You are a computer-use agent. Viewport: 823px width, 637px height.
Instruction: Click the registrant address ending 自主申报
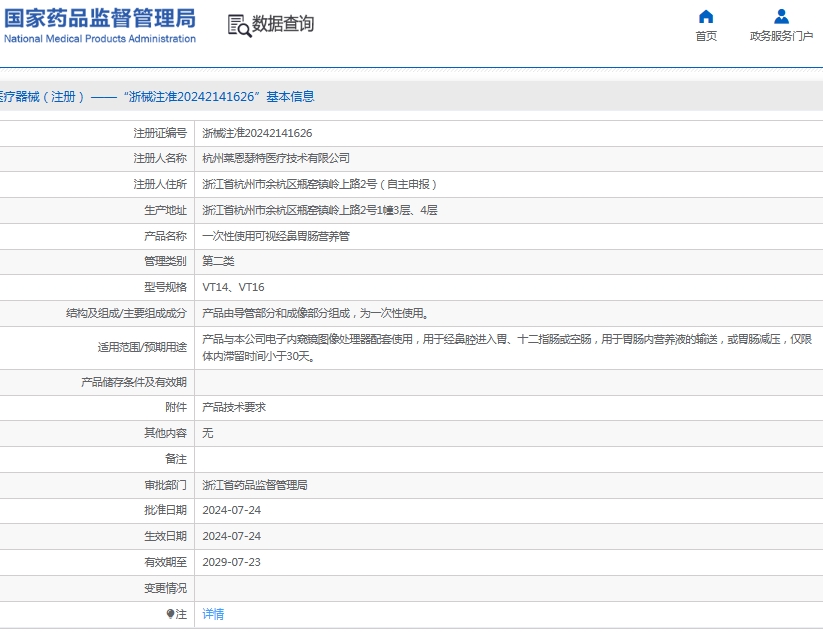tap(319, 184)
